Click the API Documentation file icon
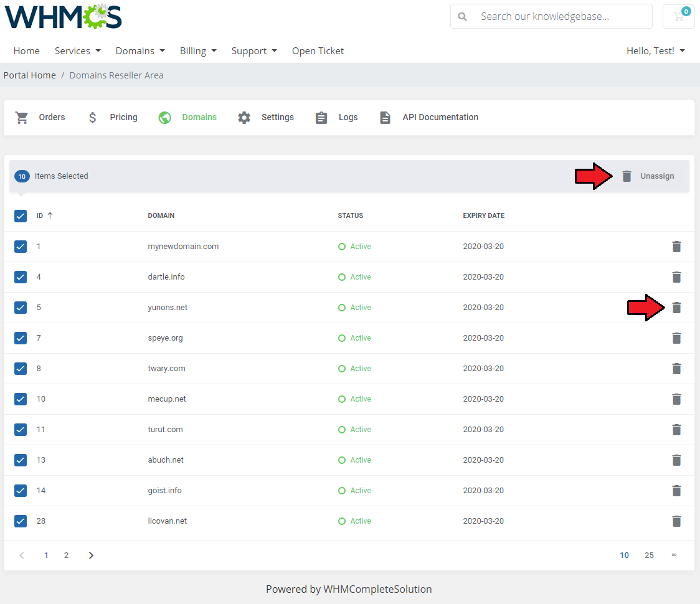The width and height of the screenshot is (700, 604). pyautogui.click(x=385, y=118)
